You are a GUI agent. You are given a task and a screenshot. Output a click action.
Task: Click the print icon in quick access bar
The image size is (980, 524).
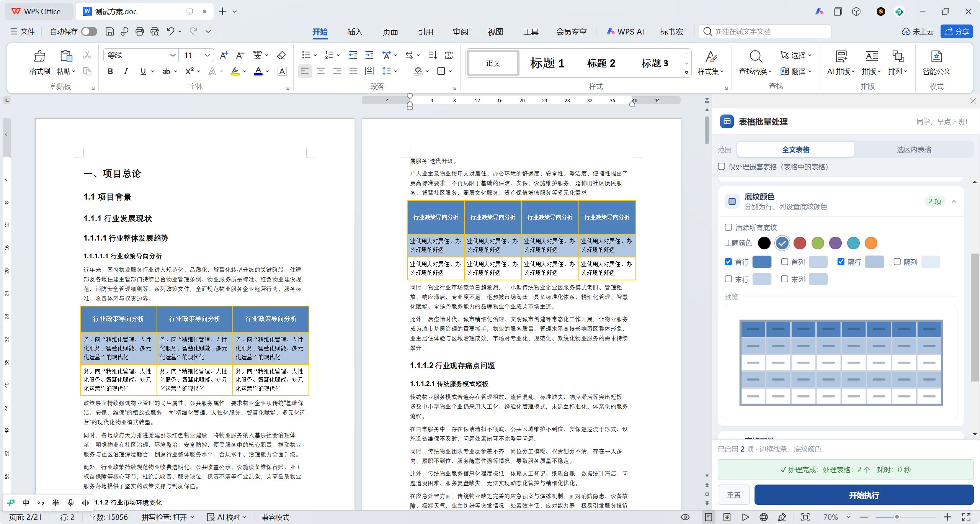140,31
